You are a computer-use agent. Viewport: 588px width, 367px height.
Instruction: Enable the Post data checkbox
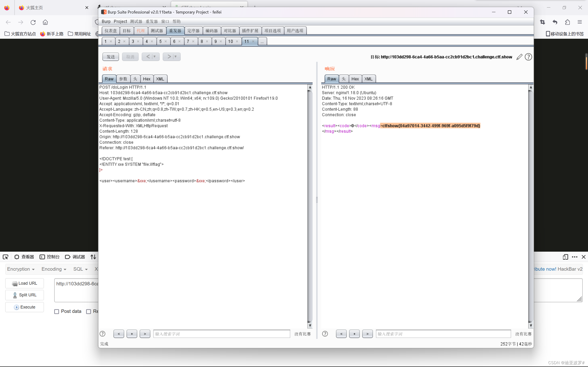point(57,311)
